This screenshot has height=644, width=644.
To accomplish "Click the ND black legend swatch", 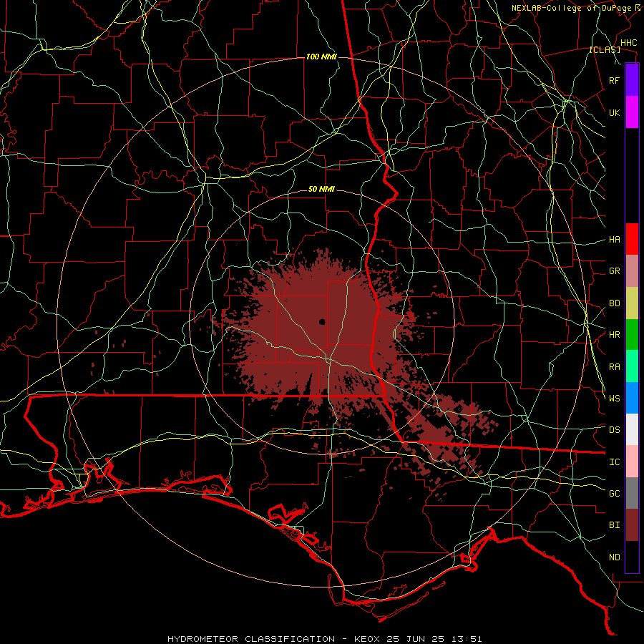I will coord(632,557).
